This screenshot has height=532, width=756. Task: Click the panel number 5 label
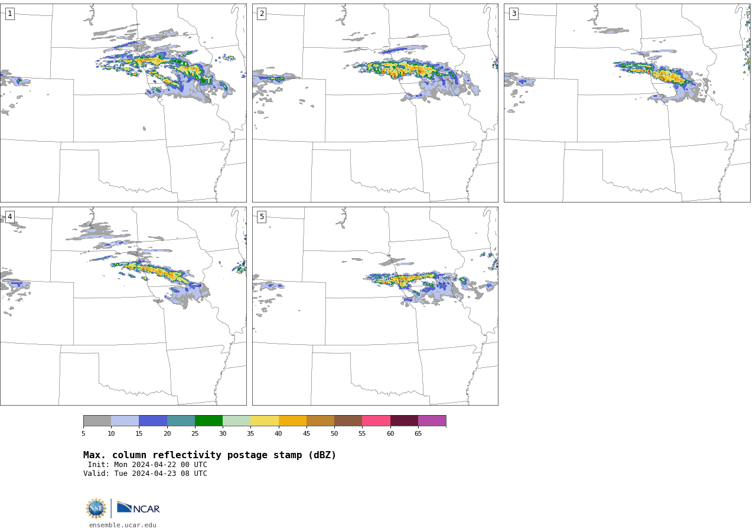(x=262, y=217)
